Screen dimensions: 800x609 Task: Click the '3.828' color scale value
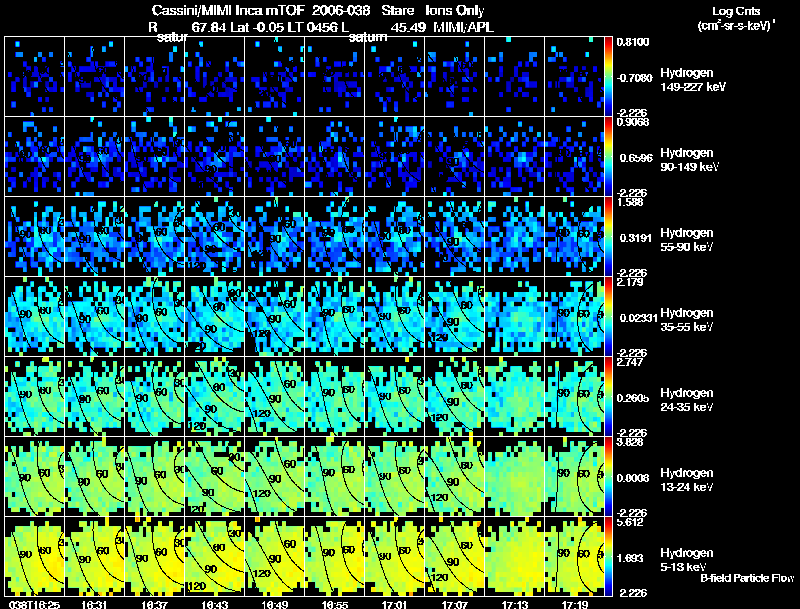pos(630,442)
